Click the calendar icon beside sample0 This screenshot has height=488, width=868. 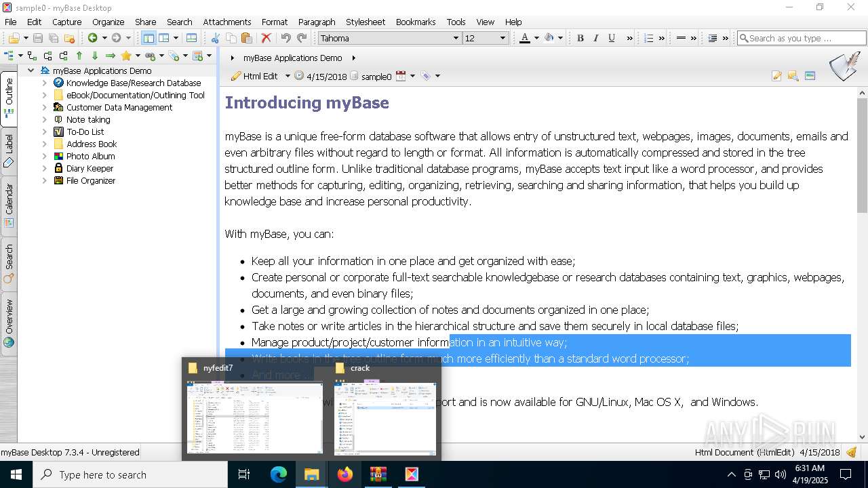pos(401,76)
